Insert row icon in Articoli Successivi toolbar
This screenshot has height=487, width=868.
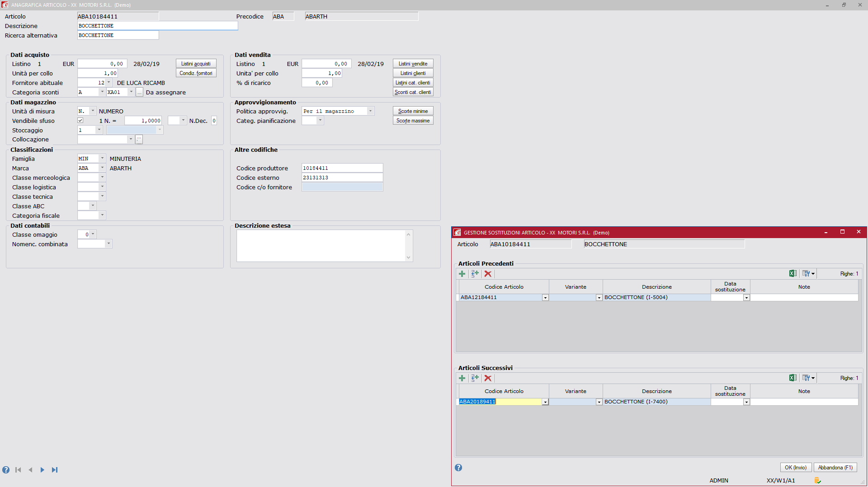point(475,378)
